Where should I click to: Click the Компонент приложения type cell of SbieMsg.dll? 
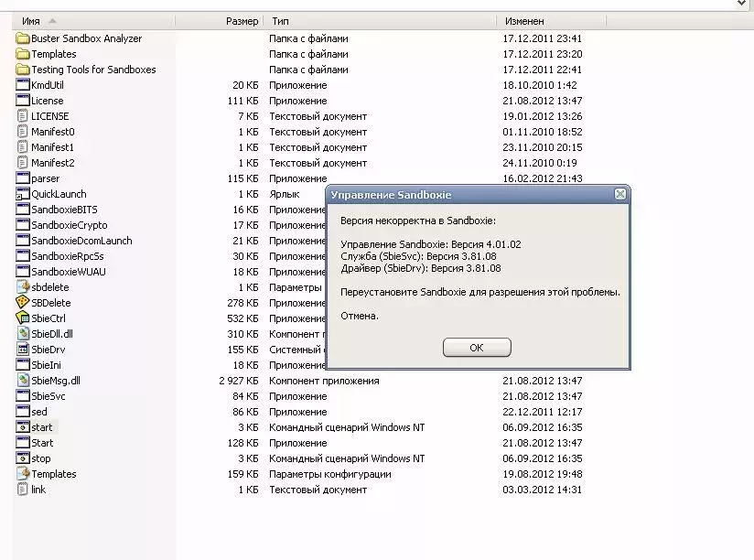(x=324, y=381)
